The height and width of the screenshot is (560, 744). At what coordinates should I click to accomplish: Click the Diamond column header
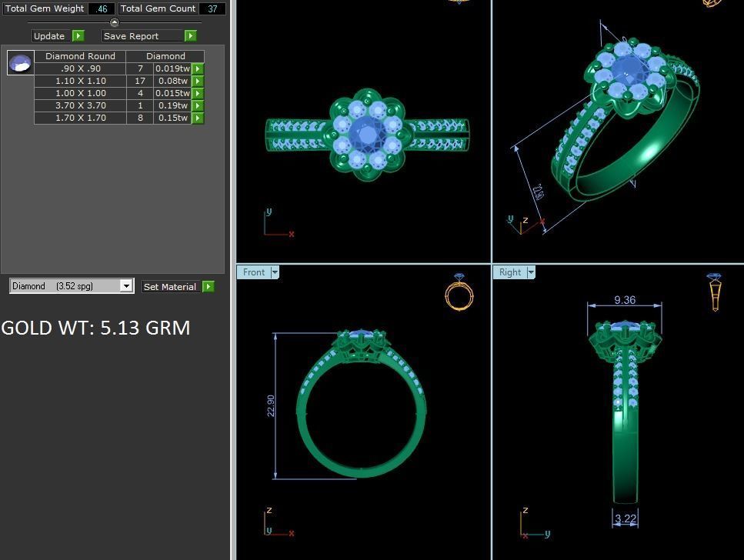[x=165, y=56]
